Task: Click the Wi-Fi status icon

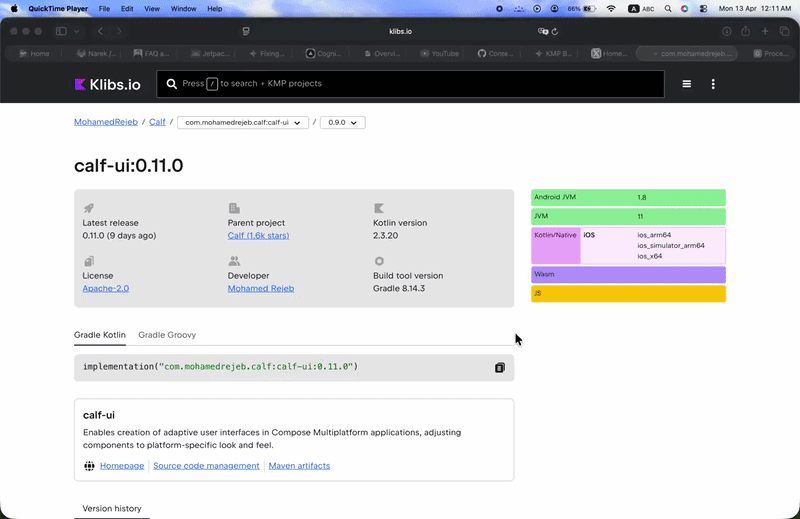Action: 611,9
